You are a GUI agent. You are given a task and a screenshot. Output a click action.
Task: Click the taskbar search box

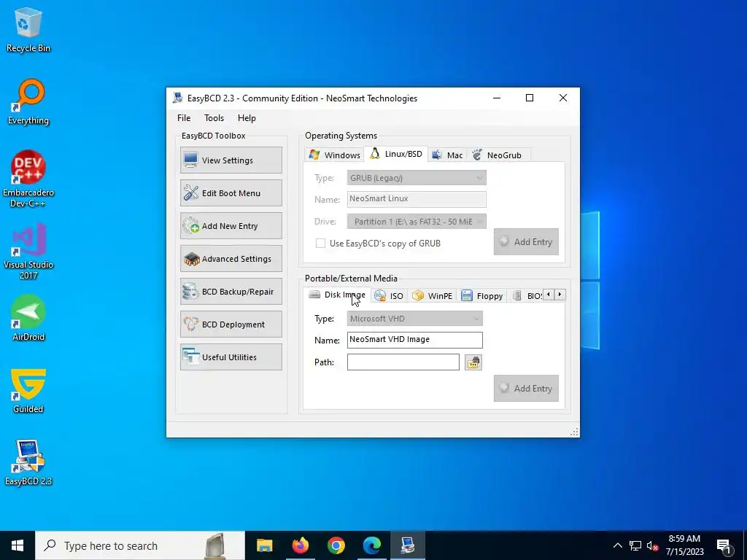pyautogui.click(x=140, y=545)
